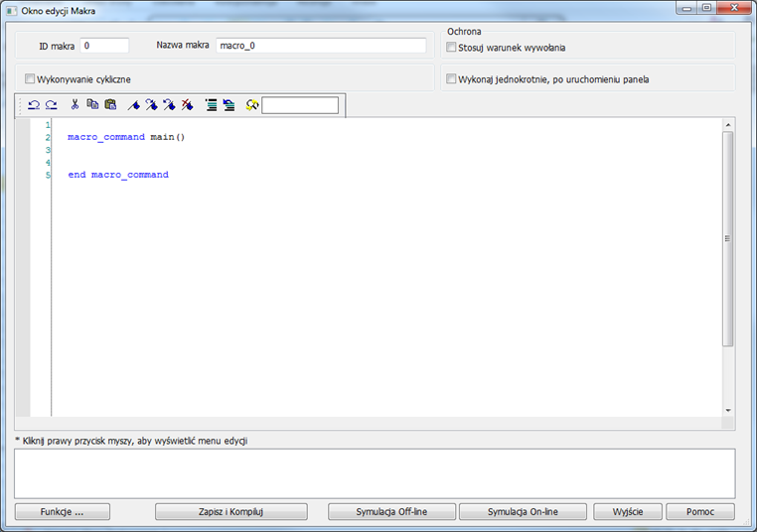Click the Redo toolbar icon
The width and height of the screenshot is (757, 532).
pos(52,104)
